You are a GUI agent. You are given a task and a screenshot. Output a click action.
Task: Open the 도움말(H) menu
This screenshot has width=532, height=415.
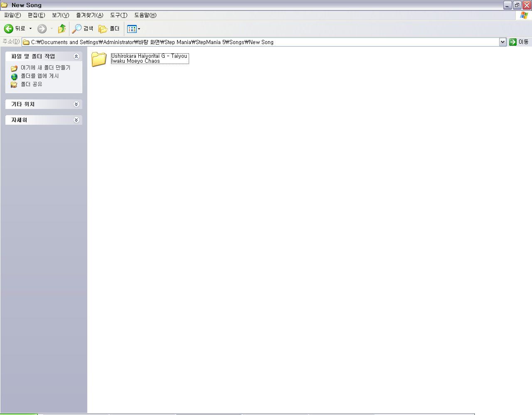(145, 15)
